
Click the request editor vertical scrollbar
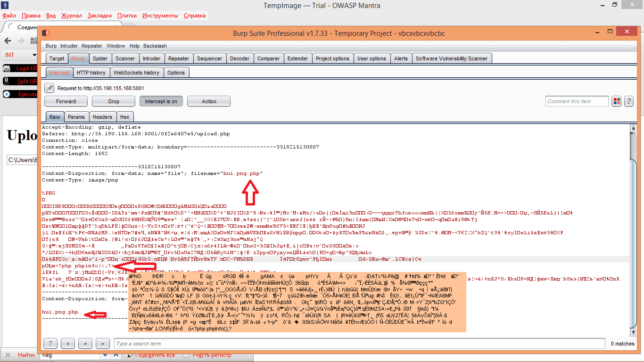634,230
